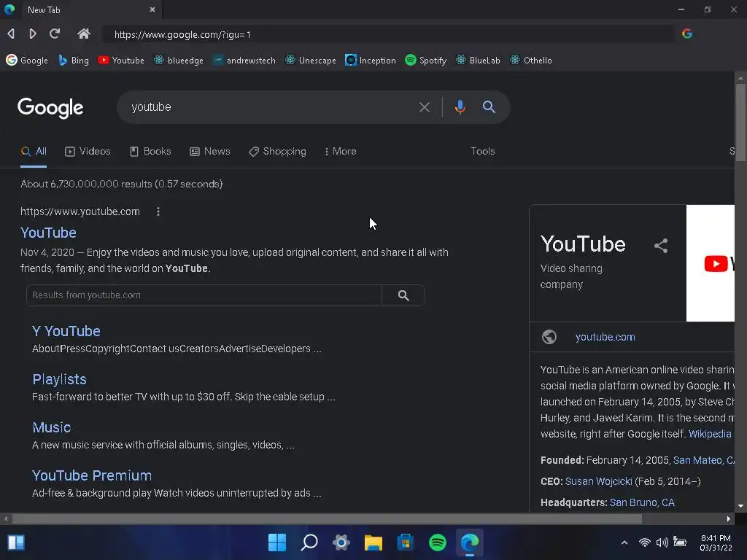Open the search Tools options
Image resolution: width=747 pixels, height=560 pixels.
tap(483, 152)
